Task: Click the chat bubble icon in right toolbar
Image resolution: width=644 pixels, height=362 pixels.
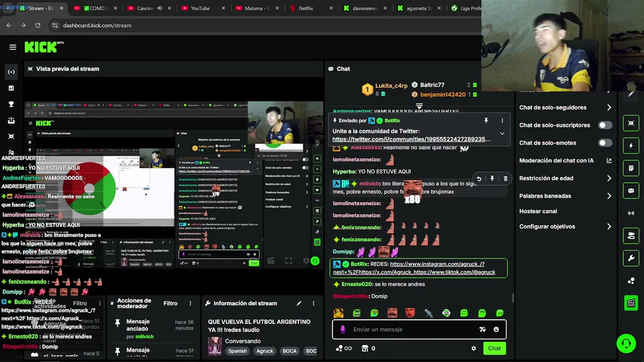Action: point(631,191)
